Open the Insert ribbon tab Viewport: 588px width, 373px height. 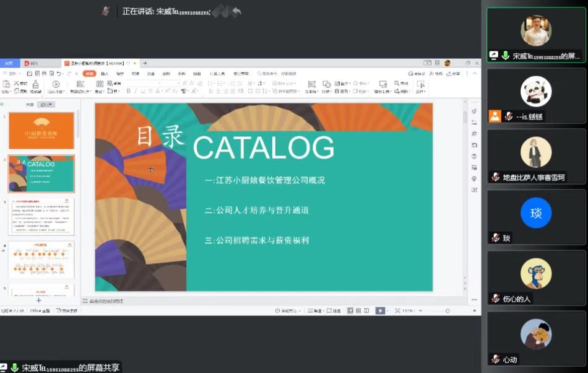(x=105, y=74)
